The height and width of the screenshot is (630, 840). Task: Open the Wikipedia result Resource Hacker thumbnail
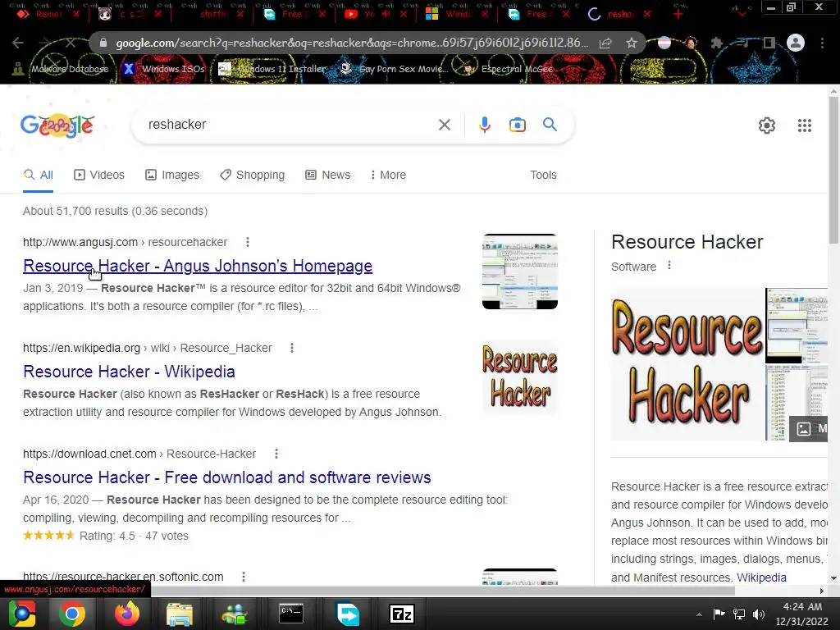519,377
